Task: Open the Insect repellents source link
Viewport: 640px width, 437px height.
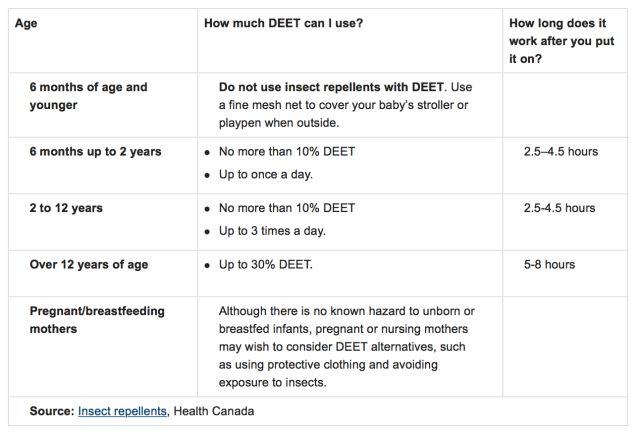Action: (122, 411)
